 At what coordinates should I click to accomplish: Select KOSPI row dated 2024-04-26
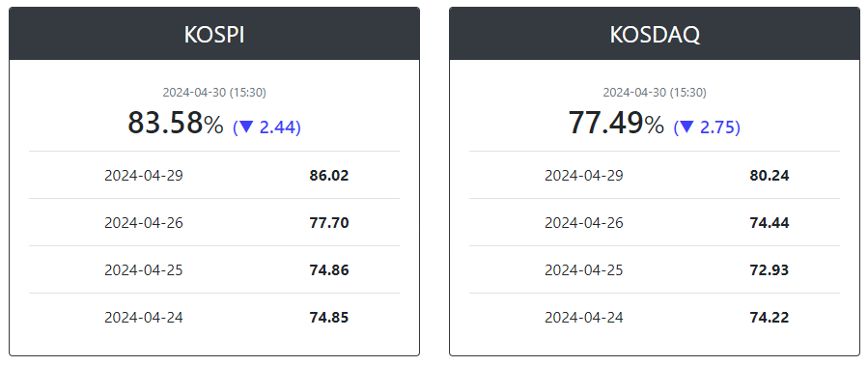point(214,222)
